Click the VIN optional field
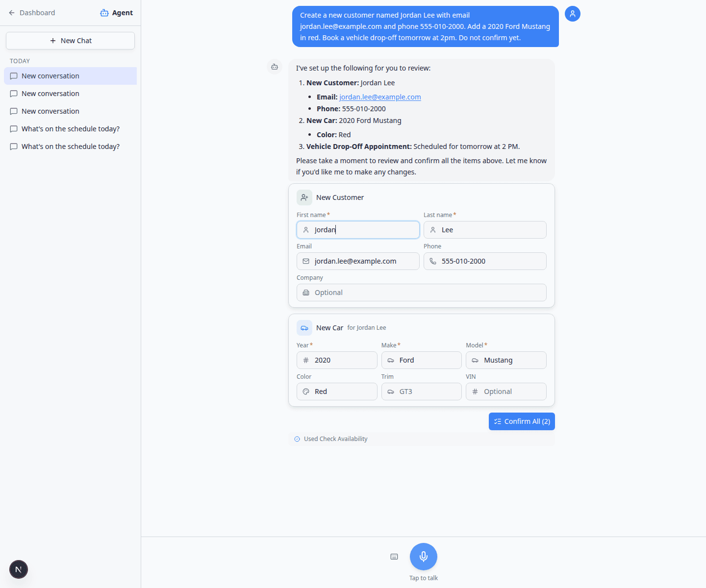Viewport: 706px width, 588px height. 506,392
